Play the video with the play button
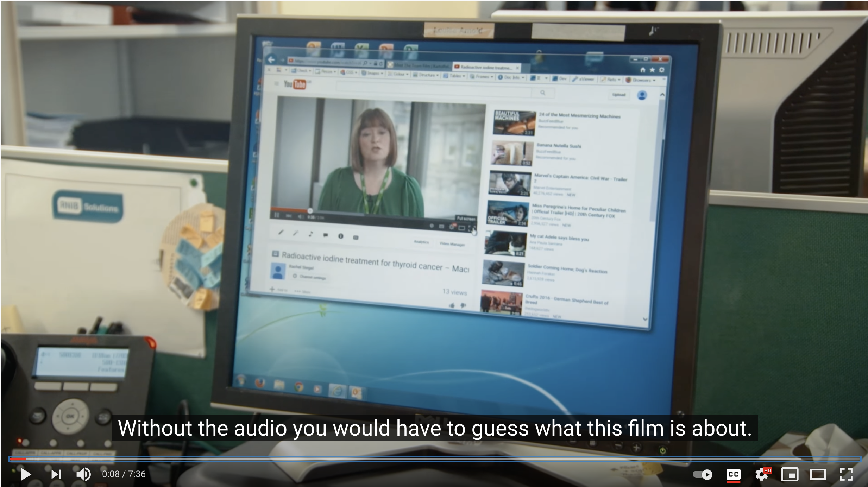Image resolution: width=868 pixels, height=487 pixels. click(26, 474)
